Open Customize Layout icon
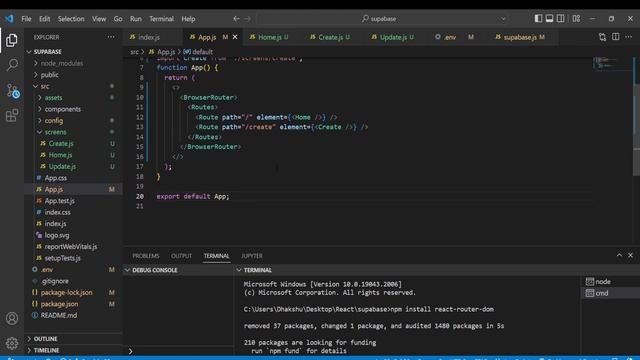 576,18
